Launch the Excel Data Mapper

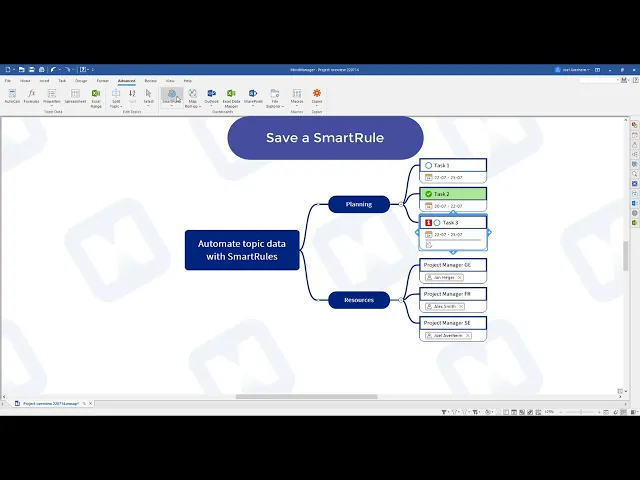[x=231, y=99]
